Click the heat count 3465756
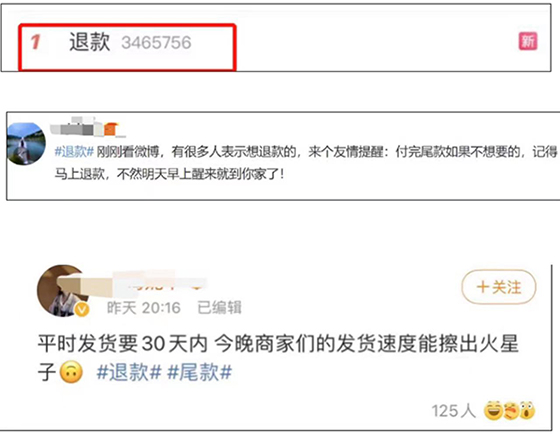560x435 pixels. coord(156,42)
